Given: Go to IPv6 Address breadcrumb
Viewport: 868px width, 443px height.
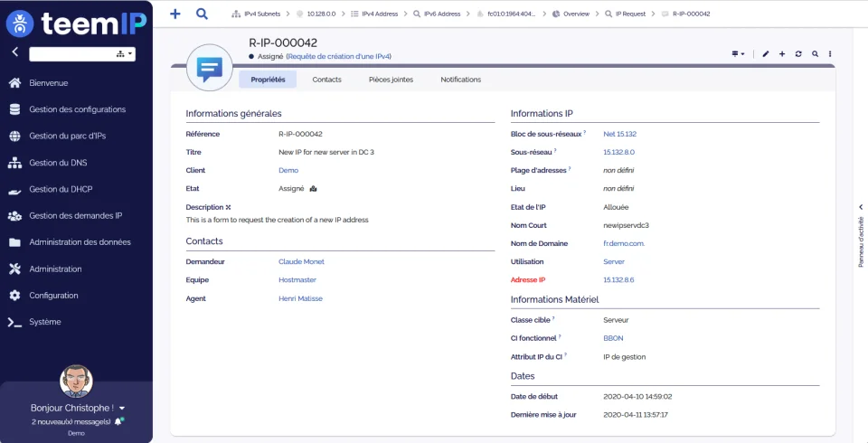Looking at the screenshot, I should tap(437, 14).
